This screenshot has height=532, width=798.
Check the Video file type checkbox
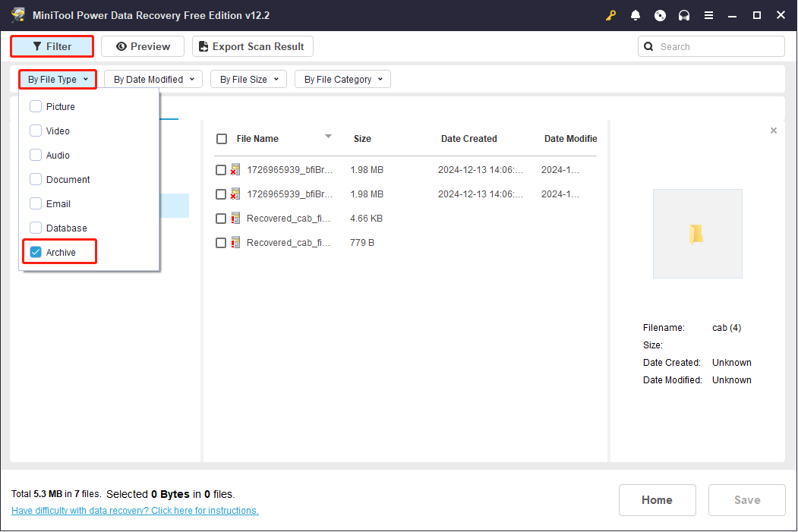pos(36,131)
